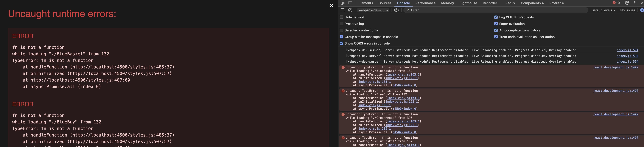This screenshot has height=147, width=644.
Task: Open the Lighthouse tab
Action: 468,3
